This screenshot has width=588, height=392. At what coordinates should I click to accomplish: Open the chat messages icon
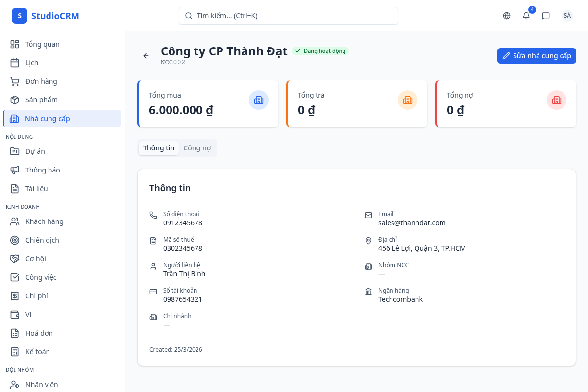coord(546,16)
